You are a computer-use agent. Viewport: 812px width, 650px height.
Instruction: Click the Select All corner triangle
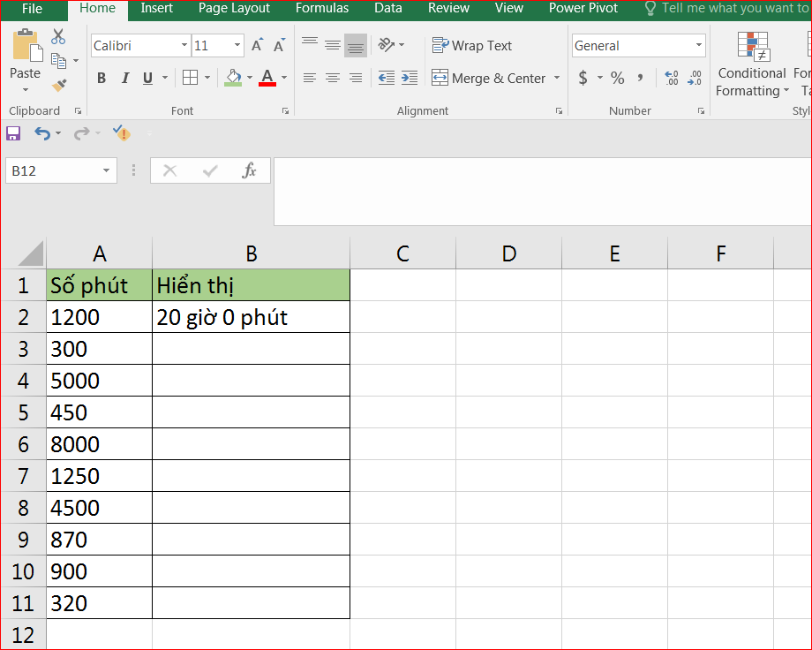point(30,254)
